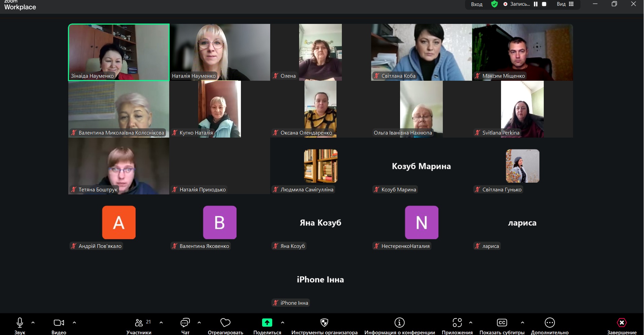Screen dimensions: 644x335
Task: Click the red Завершение end meeting button
Action: (621, 323)
